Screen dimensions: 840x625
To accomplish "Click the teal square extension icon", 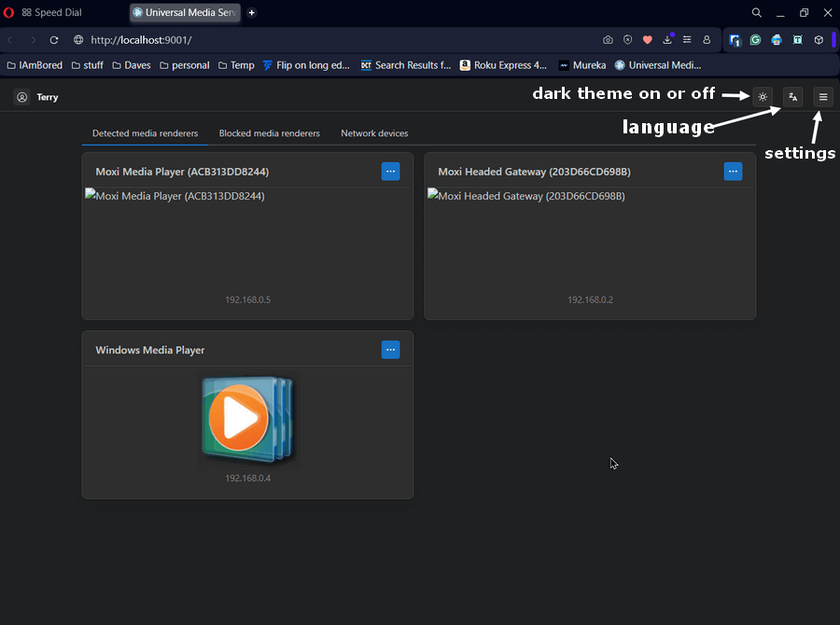I will (798, 39).
